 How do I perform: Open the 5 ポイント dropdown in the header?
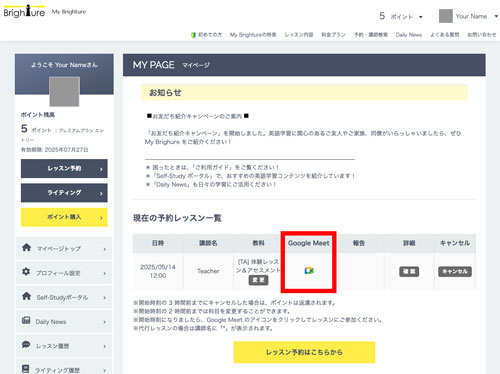click(401, 16)
